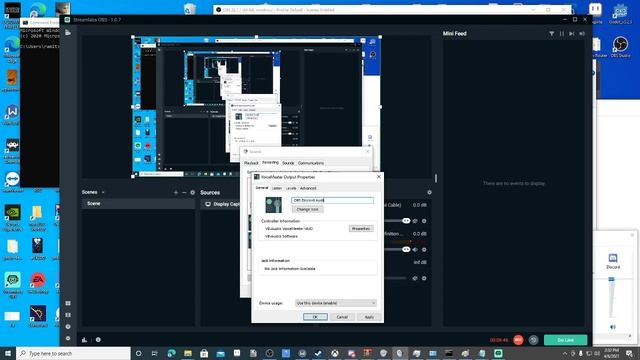
Task: Open Mini Feed filter icon
Action: click(551, 33)
